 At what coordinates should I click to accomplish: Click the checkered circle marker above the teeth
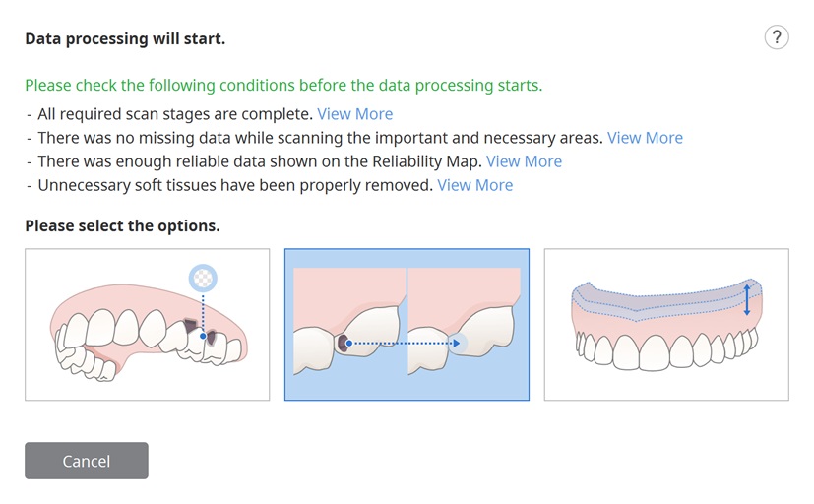203,279
